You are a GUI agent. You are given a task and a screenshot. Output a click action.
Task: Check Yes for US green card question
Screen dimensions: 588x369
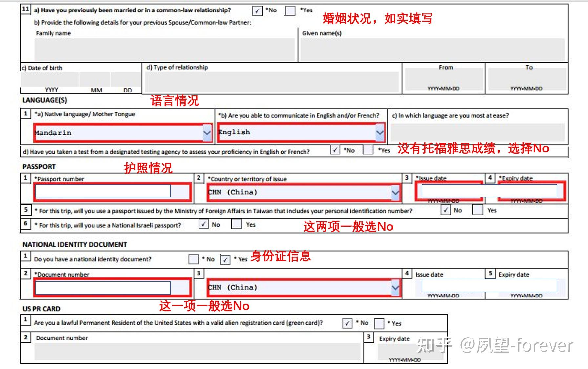pos(380,323)
